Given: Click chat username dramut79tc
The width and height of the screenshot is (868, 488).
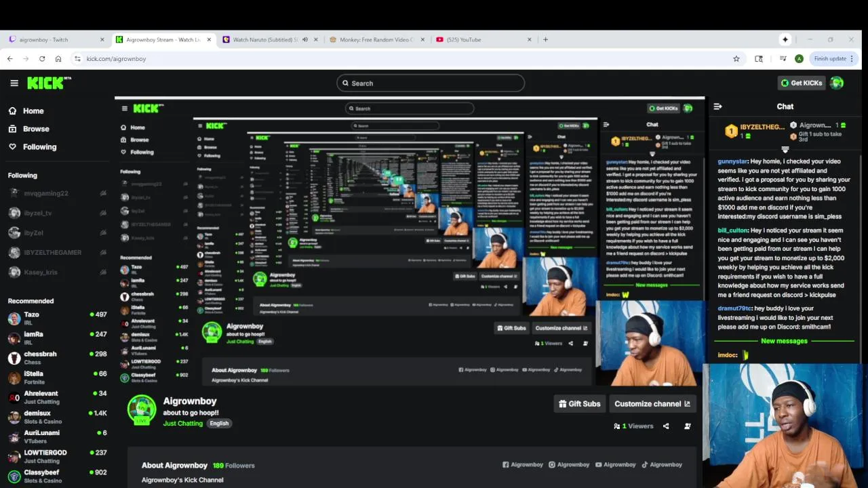Looking at the screenshot, I should click(x=734, y=308).
